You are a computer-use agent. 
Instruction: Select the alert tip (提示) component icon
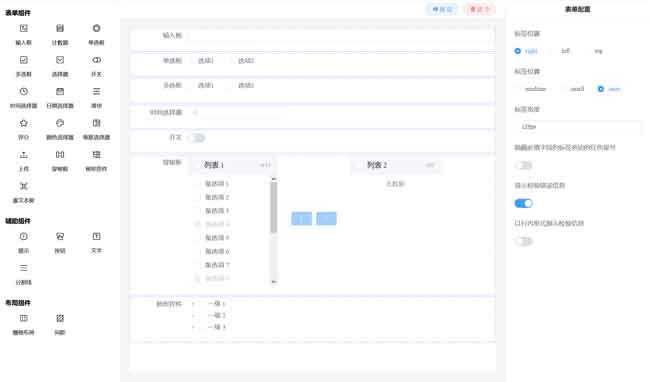click(24, 236)
